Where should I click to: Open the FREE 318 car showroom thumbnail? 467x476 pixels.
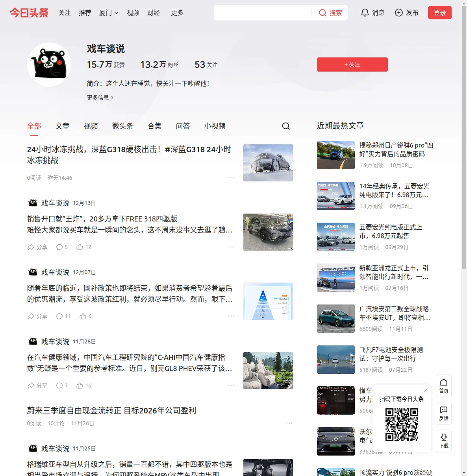click(x=268, y=232)
